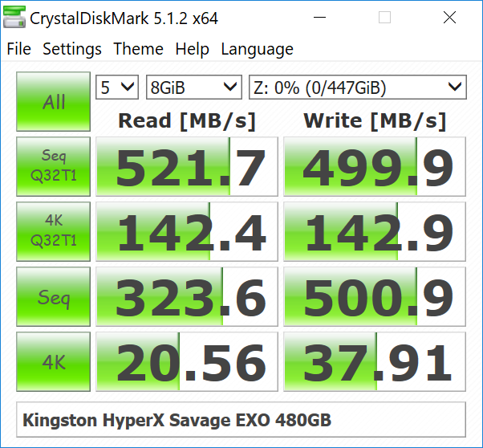This screenshot has width=483, height=448.
Task: Select the 4K Q32T1 read value 142.4
Action: coord(187,231)
